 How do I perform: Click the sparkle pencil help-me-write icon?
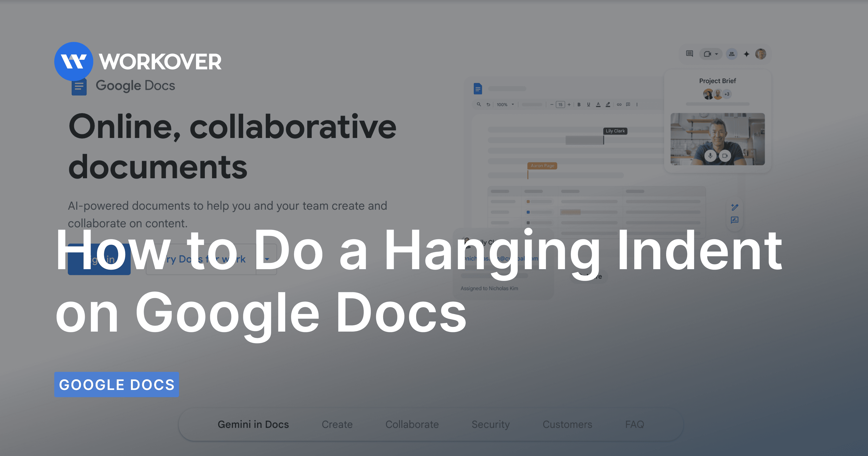click(735, 207)
